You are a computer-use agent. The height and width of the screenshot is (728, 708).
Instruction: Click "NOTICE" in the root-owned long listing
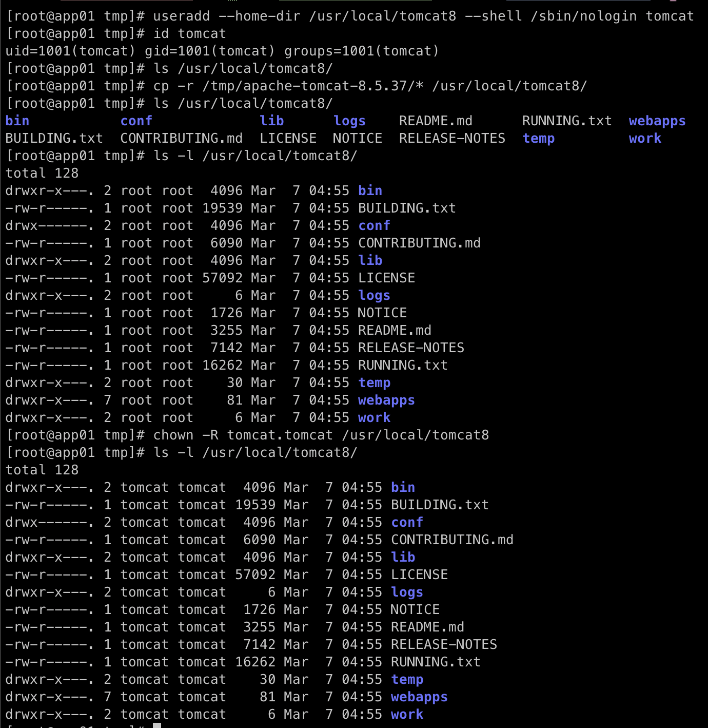[382, 313]
